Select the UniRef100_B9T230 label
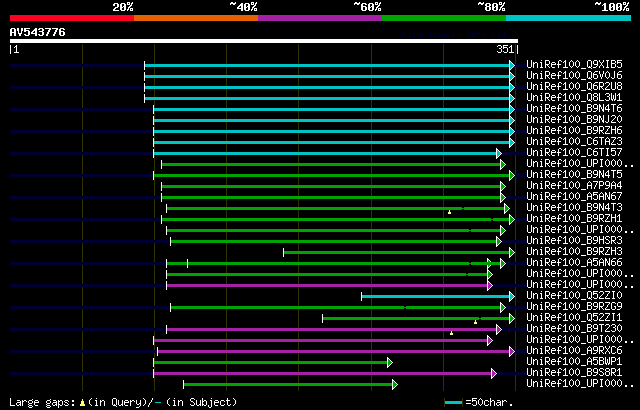 (x=574, y=329)
